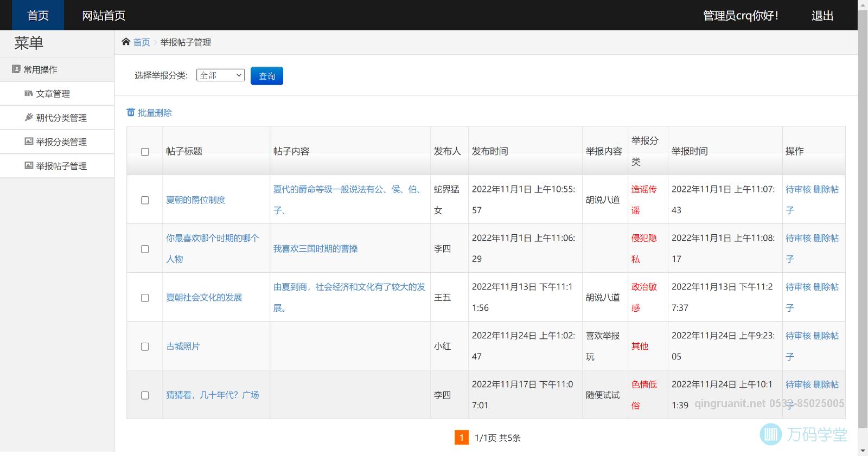Open post title 夏朝的爵位制度
This screenshot has width=868, height=456.
tap(195, 200)
